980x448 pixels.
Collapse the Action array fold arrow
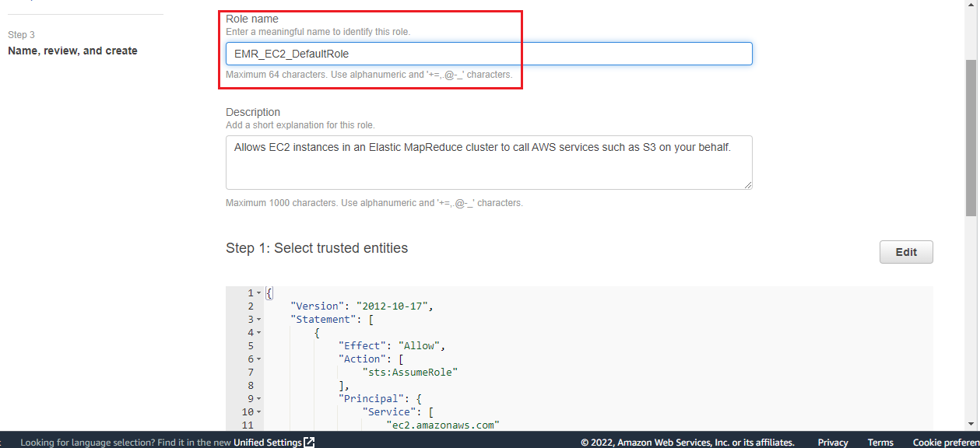pos(258,359)
